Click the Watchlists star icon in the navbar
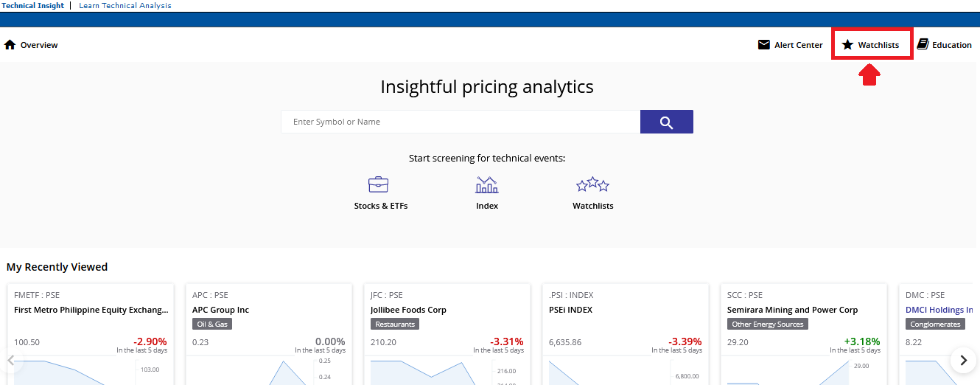Image resolution: width=980 pixels, height=385 pixels. click(847, 45)
